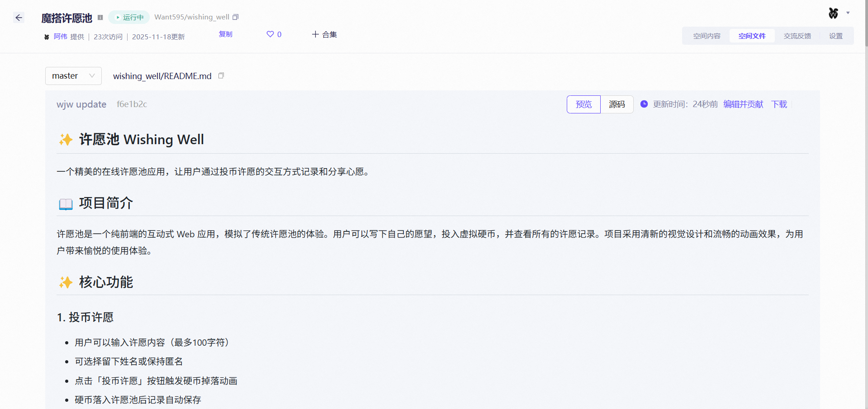Image resolution: width=868 pixels, height=409 pixels.
Task: Like the space with heart icon
Action: tap(270, 34)
